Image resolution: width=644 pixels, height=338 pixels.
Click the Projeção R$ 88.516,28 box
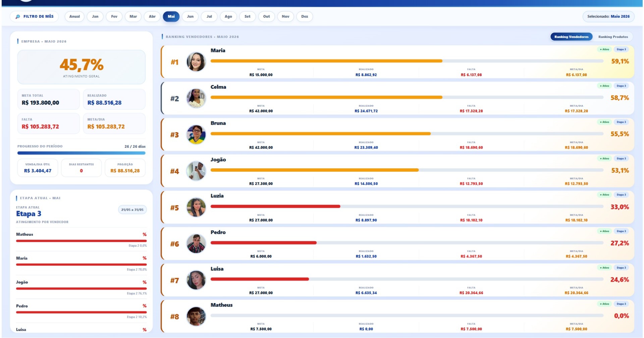tap(125, 168)
